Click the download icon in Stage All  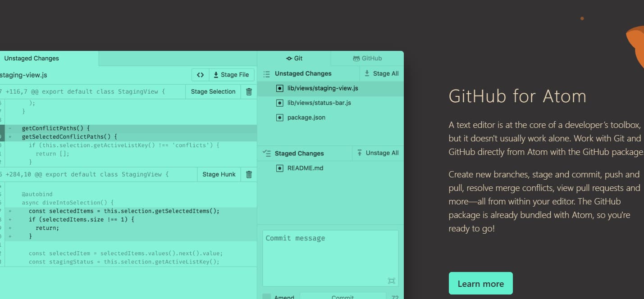(x=367, y=73)
